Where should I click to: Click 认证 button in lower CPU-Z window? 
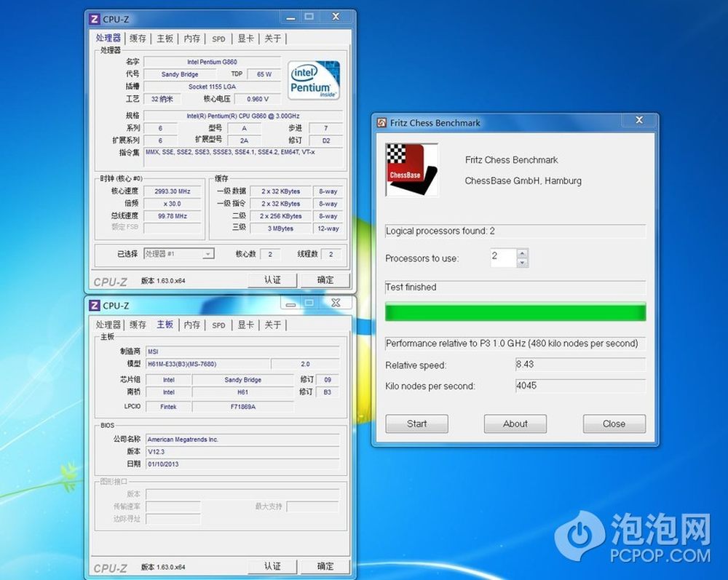pos(272,566)
